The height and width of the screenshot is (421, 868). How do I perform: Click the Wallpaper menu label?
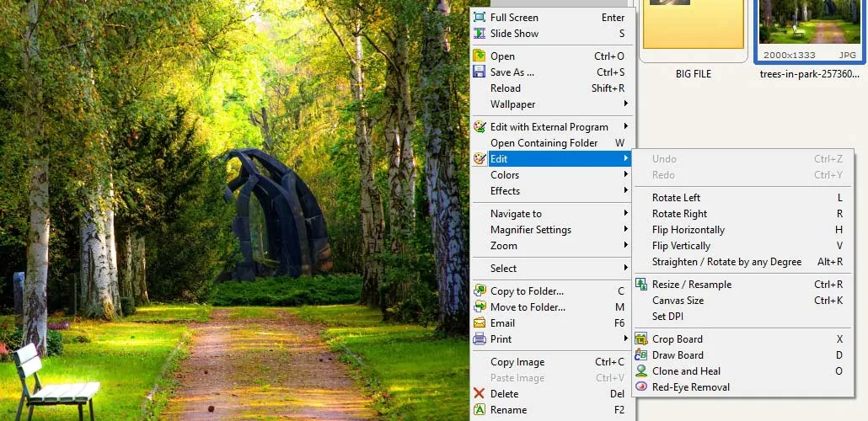tap(512, 104)
